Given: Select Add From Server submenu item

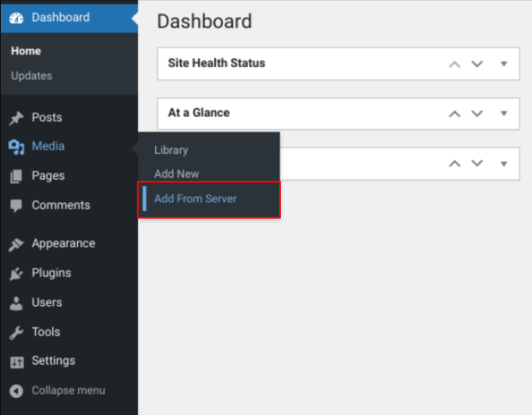Looking at the screenshot, I should click(195, 199).
